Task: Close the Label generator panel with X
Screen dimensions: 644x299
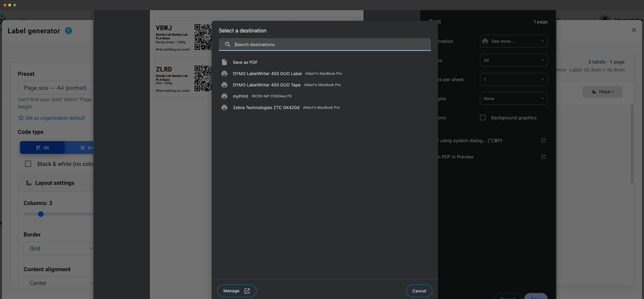Action: click(634, 30)
